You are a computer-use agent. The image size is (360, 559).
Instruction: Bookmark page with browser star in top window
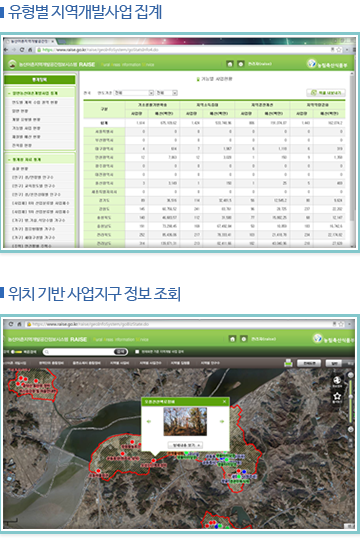coord(339,50)
